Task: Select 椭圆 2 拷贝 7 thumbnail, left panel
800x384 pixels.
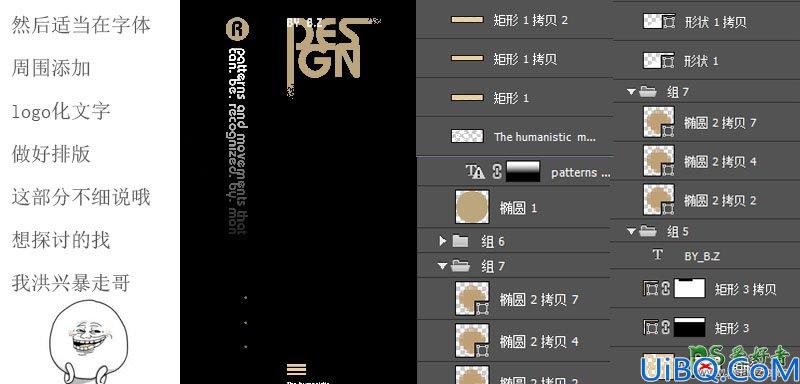Action: [472, 299]
